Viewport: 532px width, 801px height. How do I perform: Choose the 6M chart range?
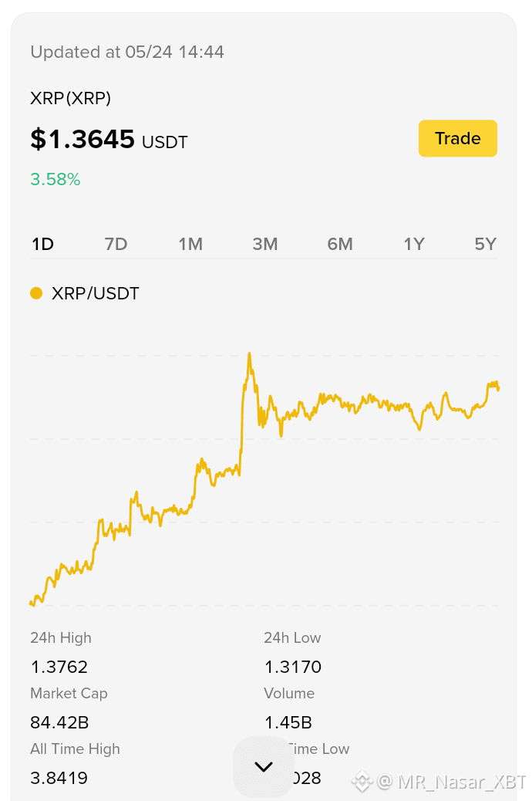[x=340, y=244]
